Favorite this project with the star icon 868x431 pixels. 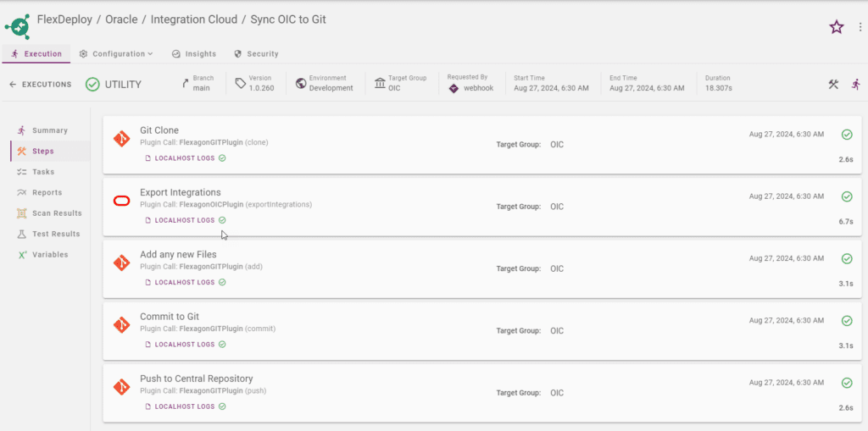tap(836, 26)
